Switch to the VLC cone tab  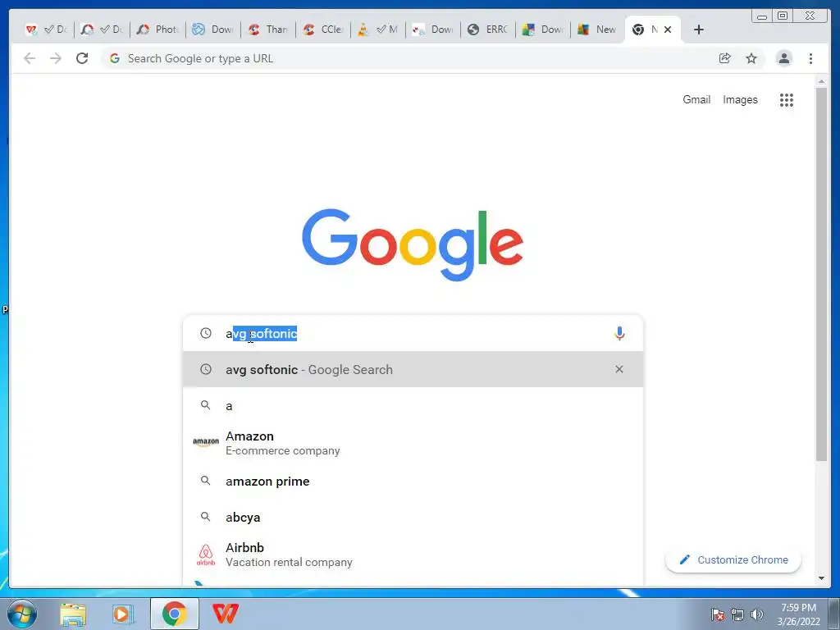click(377, 30)
